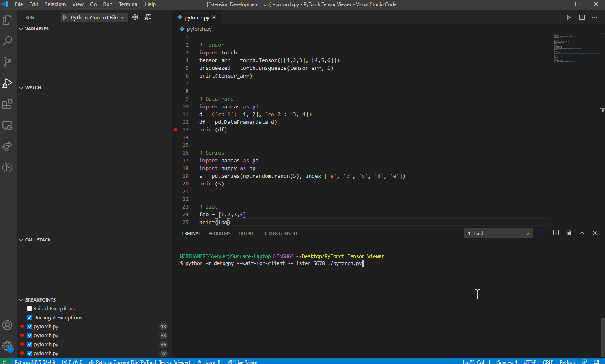
Task: Open the Python: Current File configuration dropdown
Action: (x=94, y=17)
